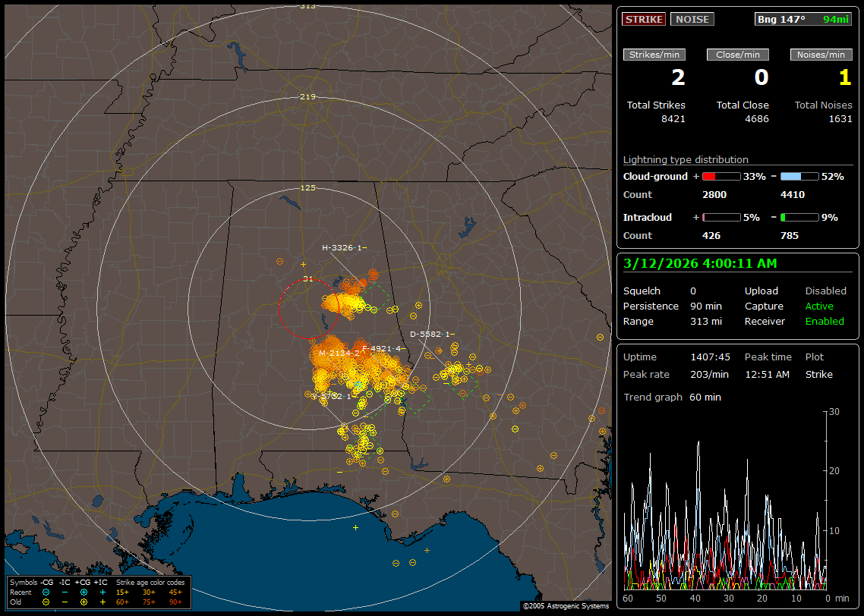Viewport: 864px width, 616px height.
Task: Click the negative intracloud green percentage bar
Action: tap(799, 218)
